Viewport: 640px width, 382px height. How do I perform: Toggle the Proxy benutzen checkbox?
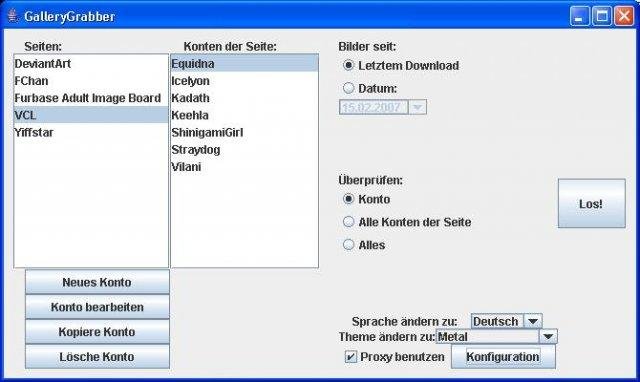pos(351,357)
